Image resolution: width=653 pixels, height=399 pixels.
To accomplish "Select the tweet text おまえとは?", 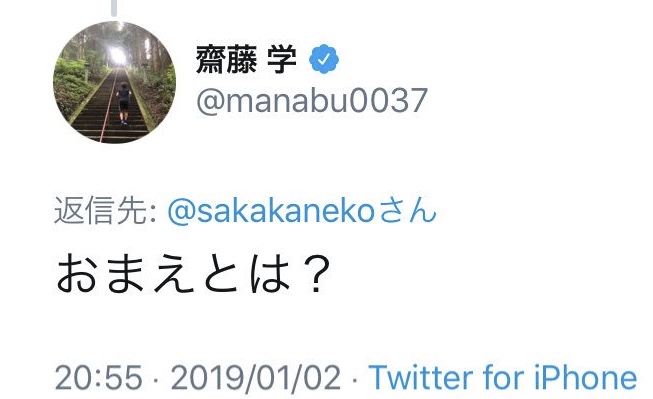I will click(193, 273).
